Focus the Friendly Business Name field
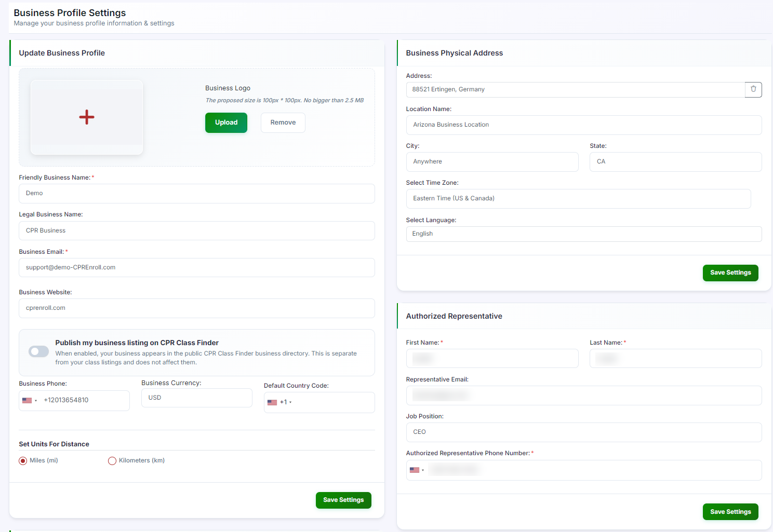Screen dimensions: 773x532 coord(197,194)
